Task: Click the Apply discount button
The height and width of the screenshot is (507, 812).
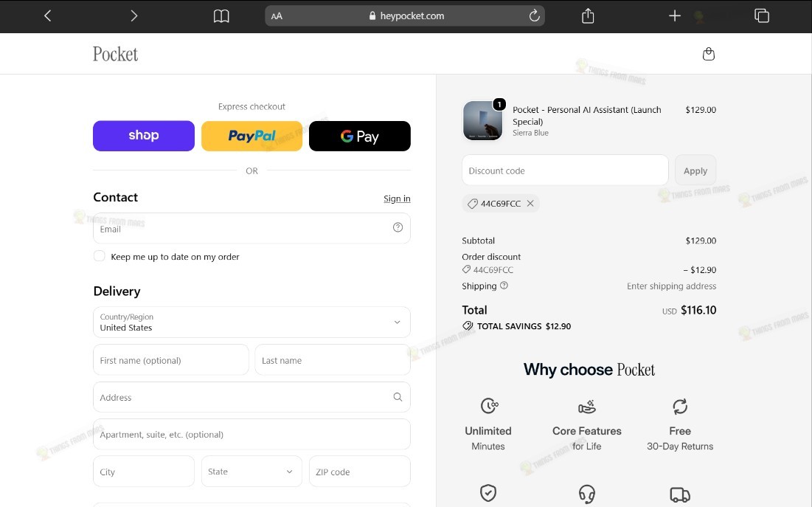Action: (695, 170)
